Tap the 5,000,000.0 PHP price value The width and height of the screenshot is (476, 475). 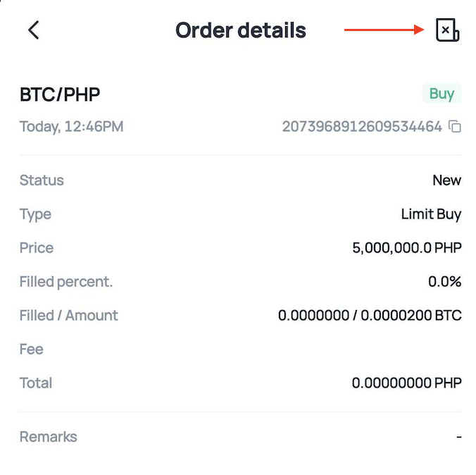tap(406, 248)
